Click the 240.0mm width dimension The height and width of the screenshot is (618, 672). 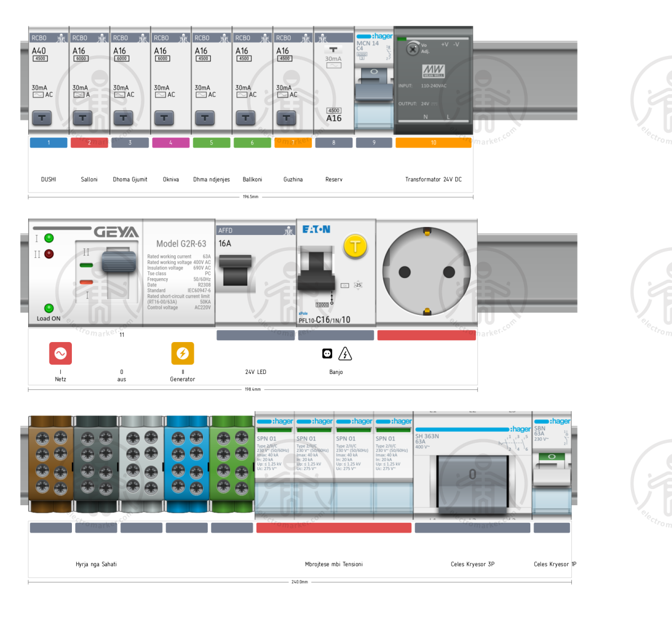point(299,582)
